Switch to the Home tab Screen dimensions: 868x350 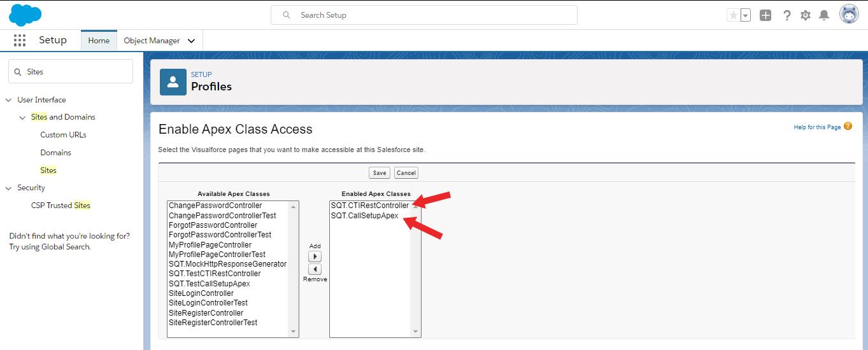99,40
